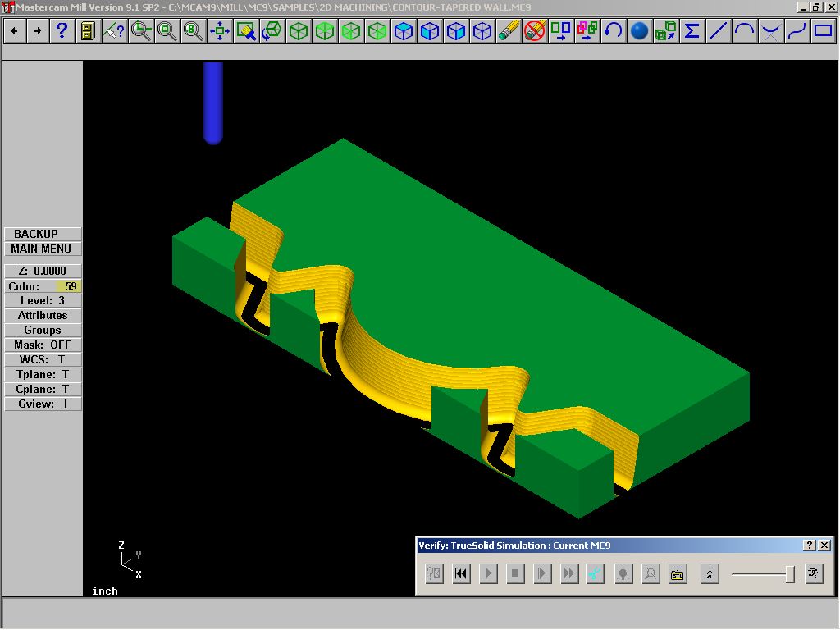Open the Groups menu
Screen dimensions: 840x630
point(43,331)
